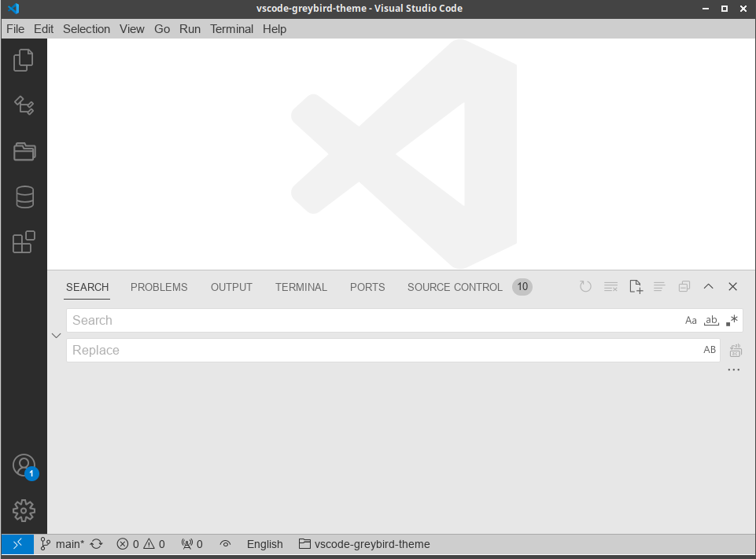This screenshot has height=559, width=756.
Task: Switch to the TERMINAL tab
Action: coord(301,287)
